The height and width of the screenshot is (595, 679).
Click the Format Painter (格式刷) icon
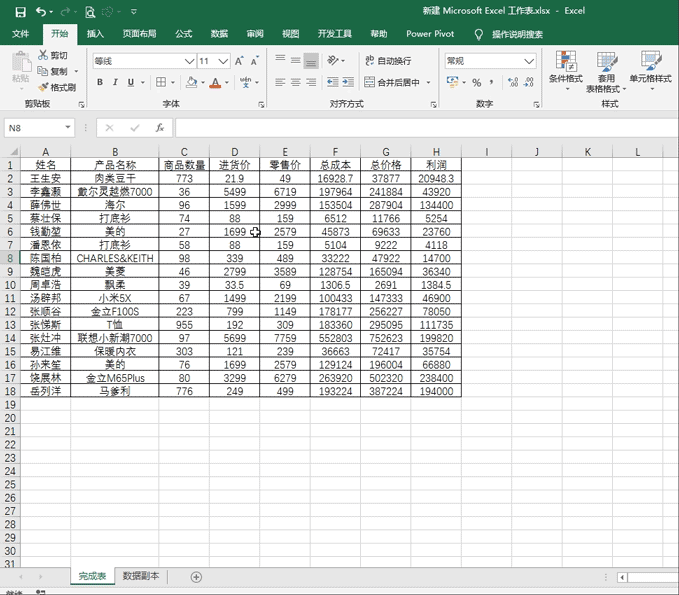click(42, 87)
